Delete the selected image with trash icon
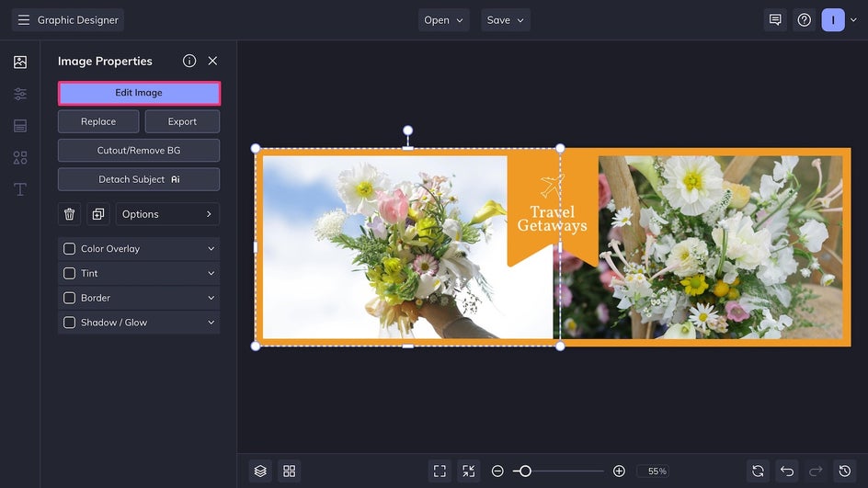 click(x=69, y=214)
